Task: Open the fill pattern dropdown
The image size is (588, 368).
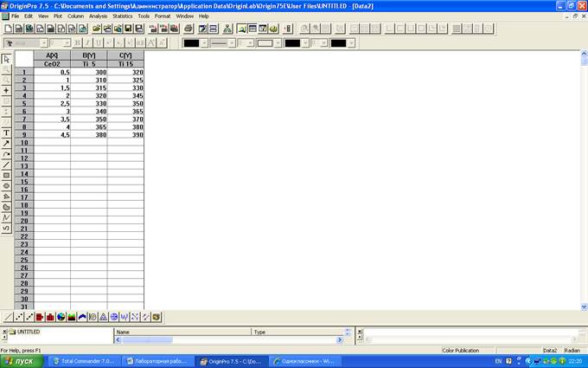Action: pos(278,43)
